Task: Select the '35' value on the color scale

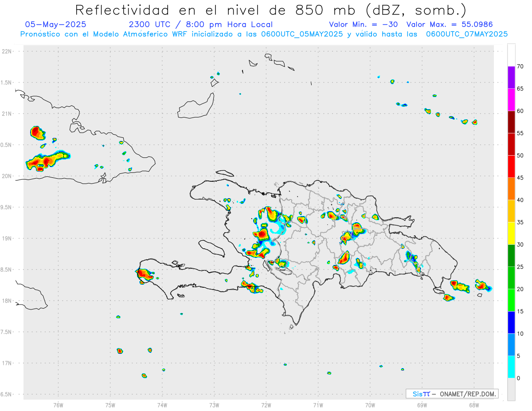Action: pos(520,222)
